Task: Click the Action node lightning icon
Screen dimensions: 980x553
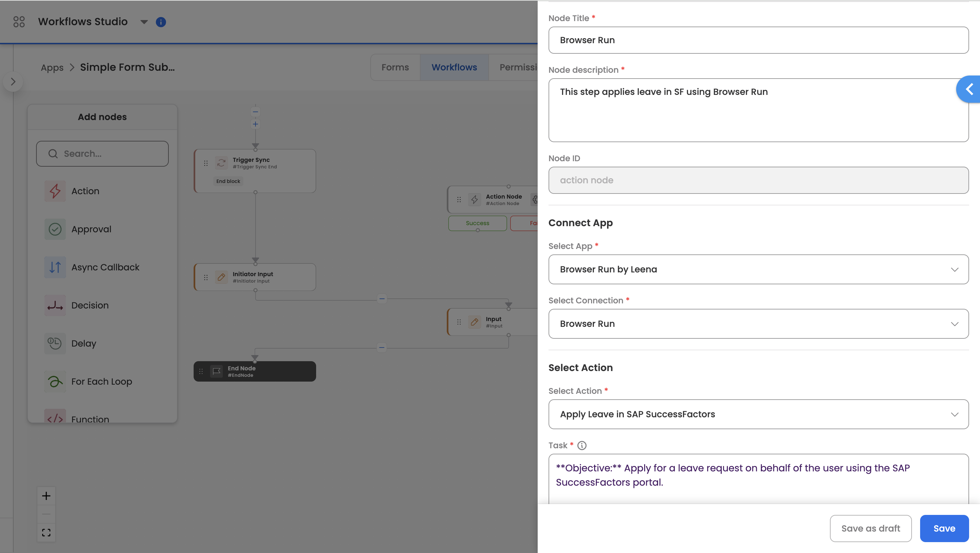Action: [x=55, y=191]
